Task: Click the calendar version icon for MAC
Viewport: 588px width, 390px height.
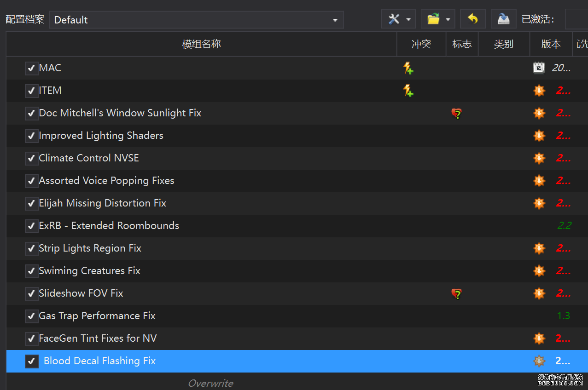Action: pos(539,68)
